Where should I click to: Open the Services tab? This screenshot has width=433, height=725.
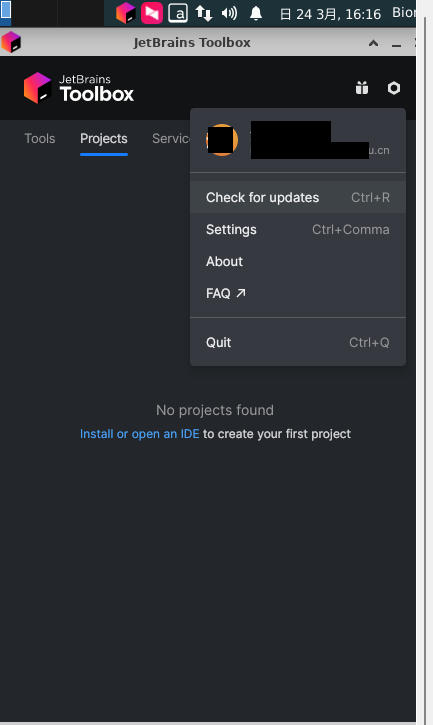(x=171, y=138)
